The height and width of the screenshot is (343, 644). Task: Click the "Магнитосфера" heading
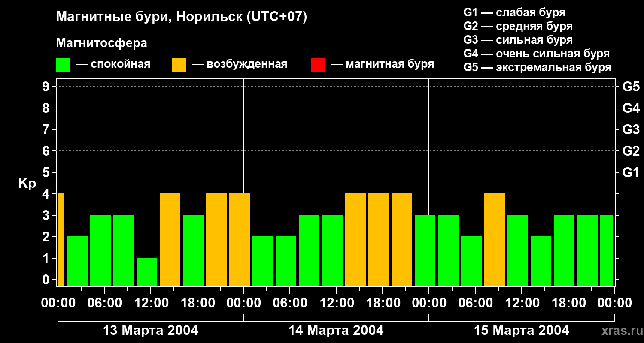tap(101, 43)
